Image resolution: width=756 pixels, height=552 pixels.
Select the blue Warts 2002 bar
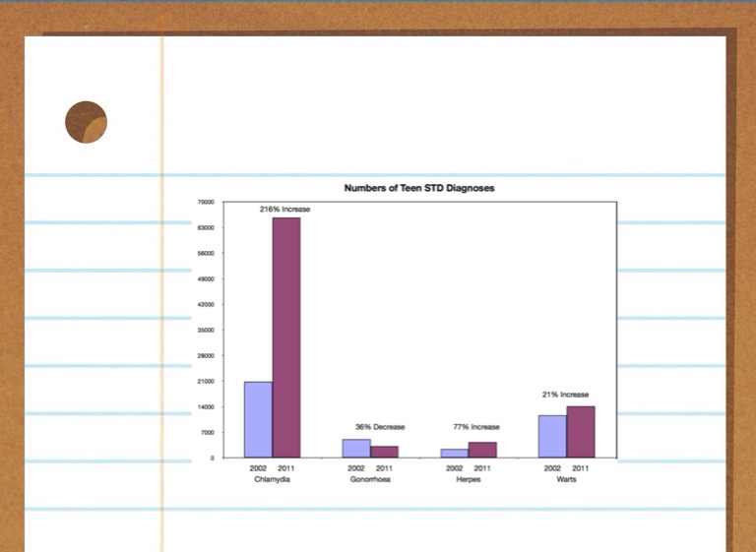coord(552,436)
